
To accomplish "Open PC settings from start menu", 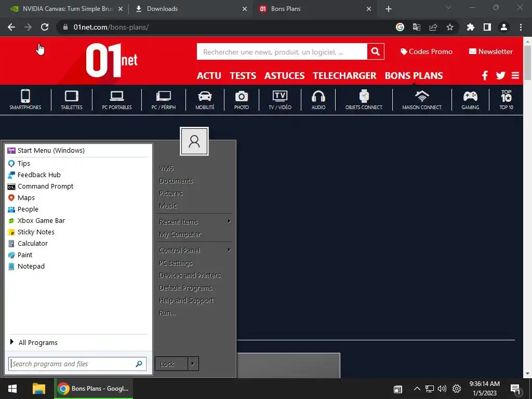I will (x=176, y=262).
